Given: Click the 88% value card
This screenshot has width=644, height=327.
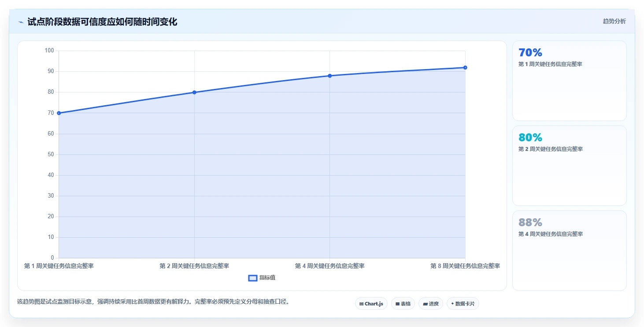Looking at the screenshot, I should tap(569, 250).
